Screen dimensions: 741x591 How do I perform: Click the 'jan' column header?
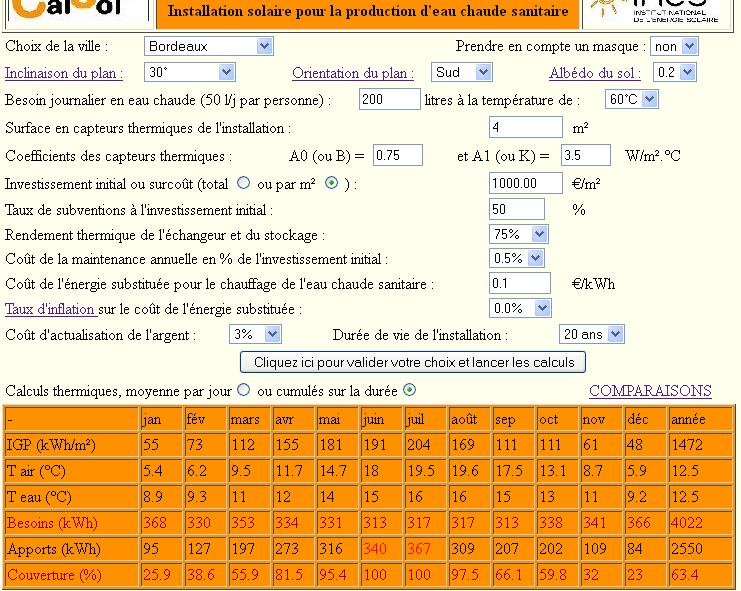pos(160,419)
